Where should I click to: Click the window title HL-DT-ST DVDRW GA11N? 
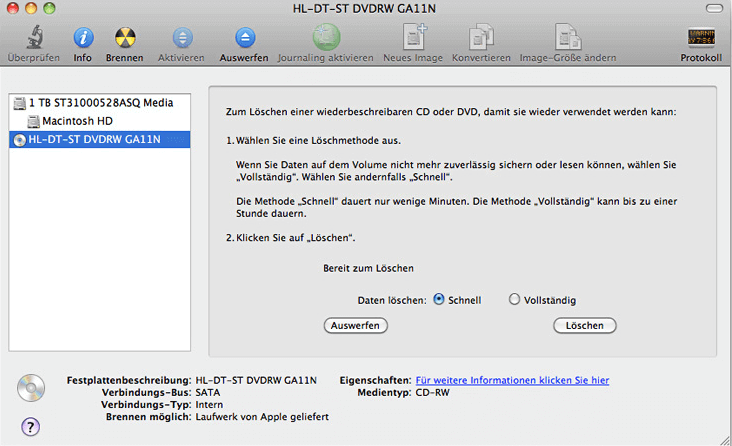point(364,8)
